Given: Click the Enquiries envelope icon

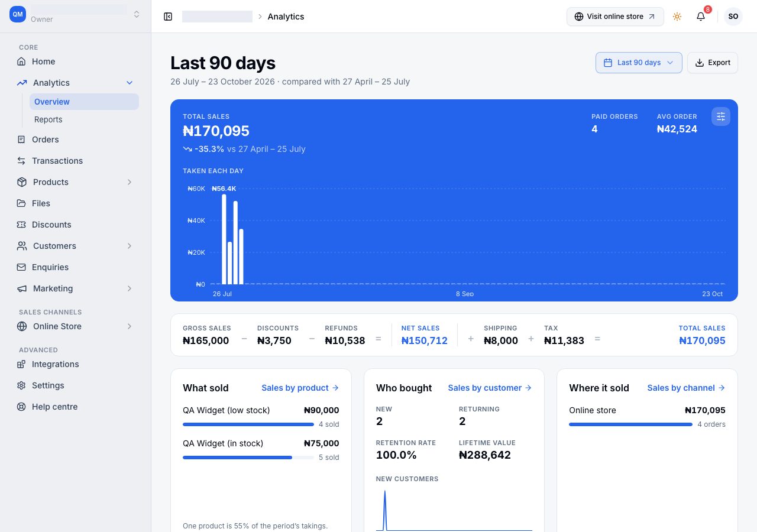Looking at the screenshot, I should 21,267.
